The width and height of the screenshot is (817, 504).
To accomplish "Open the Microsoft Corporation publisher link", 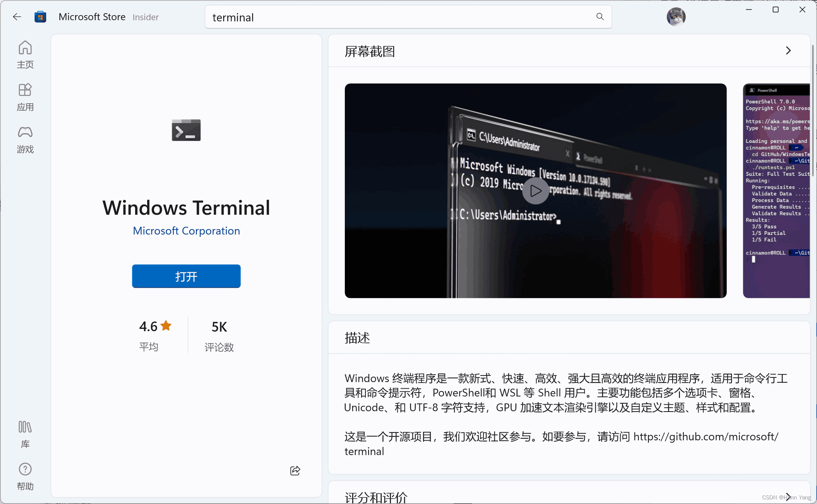I will pos(186,231).
